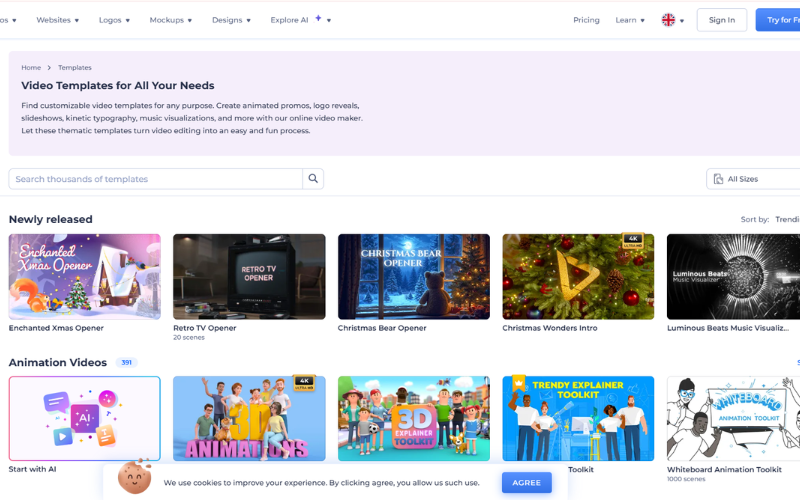Open the Trendy Explainer Toolkit thumbnail
The image size is (800, 500).
[578, 418]
